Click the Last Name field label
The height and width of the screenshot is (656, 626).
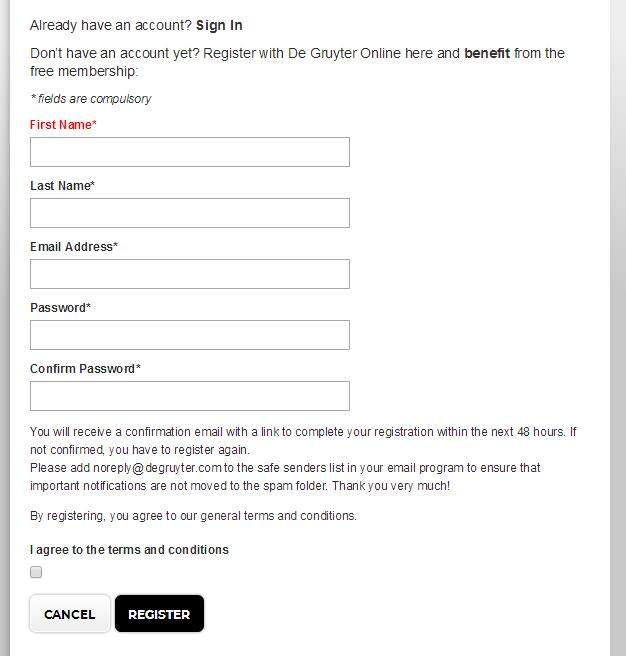[62, 186]
